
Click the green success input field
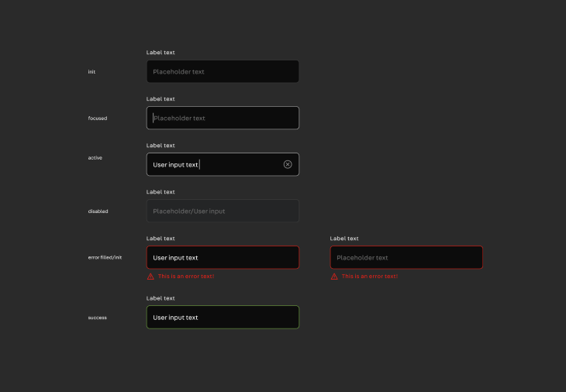tap(223, 318)
